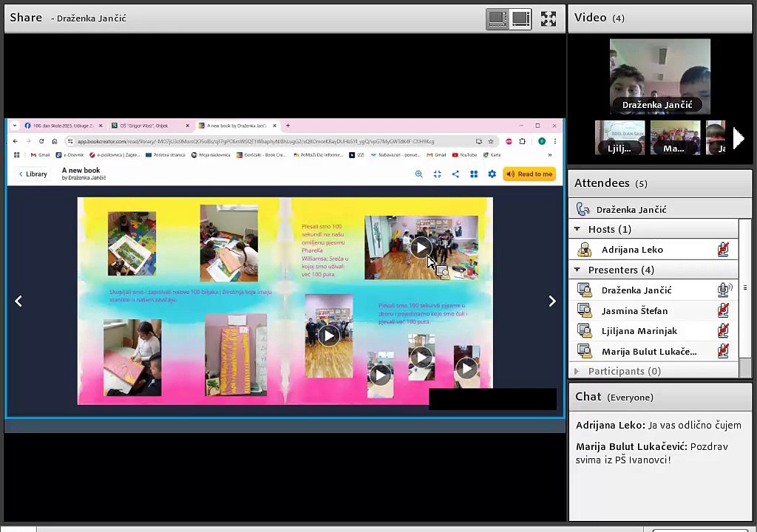Toggle Draženka Jančić's active microphone icon
The height and width of the screenshot is (532, 757).
tap(724, 290)
